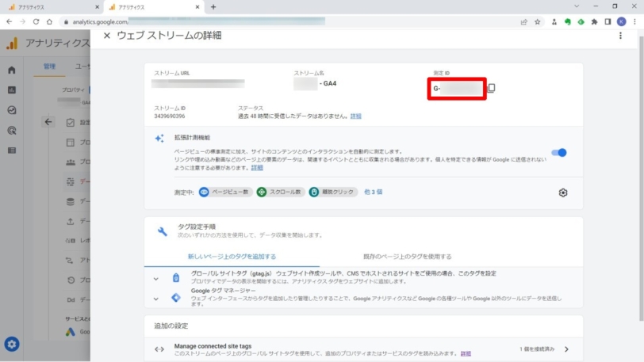The image size is (644, 362).
Task: Click the property access people icon
Action: click(71, 162)
